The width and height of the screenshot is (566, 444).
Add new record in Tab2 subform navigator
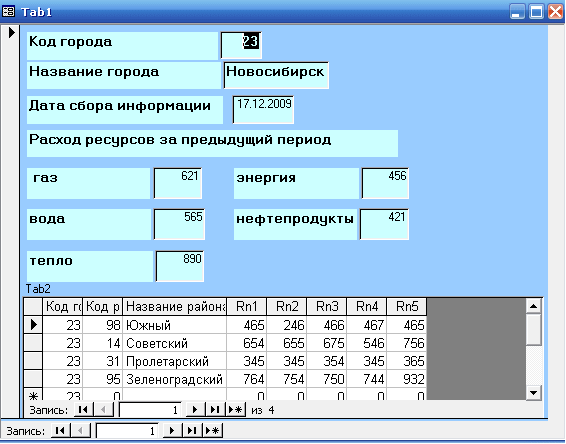tap(236, 410)
